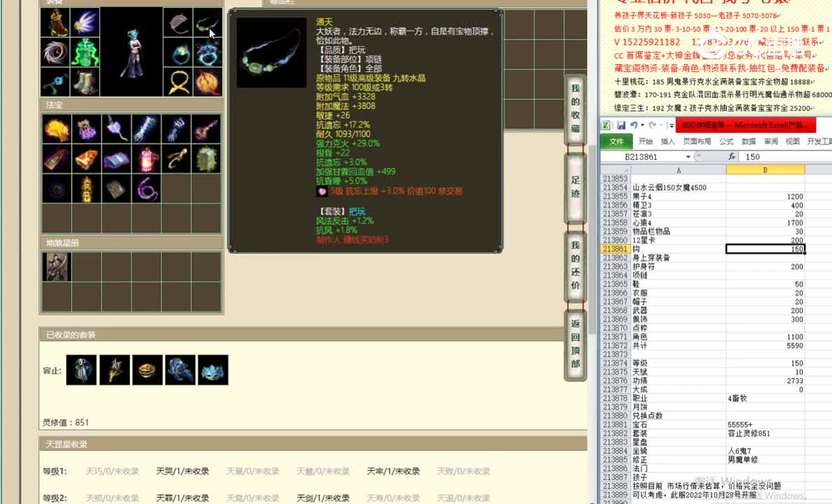Screen dimensions: 832x504
Task: Switch to the 页面布局 ribbon tab
Action: point(697,141)
